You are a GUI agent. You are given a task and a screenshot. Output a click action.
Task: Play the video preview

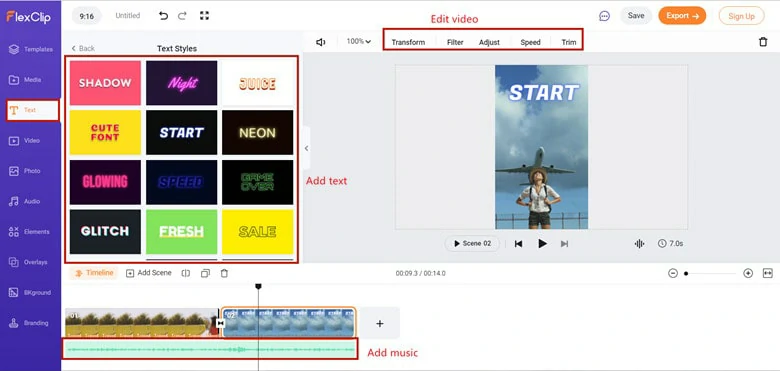[542, 244]
